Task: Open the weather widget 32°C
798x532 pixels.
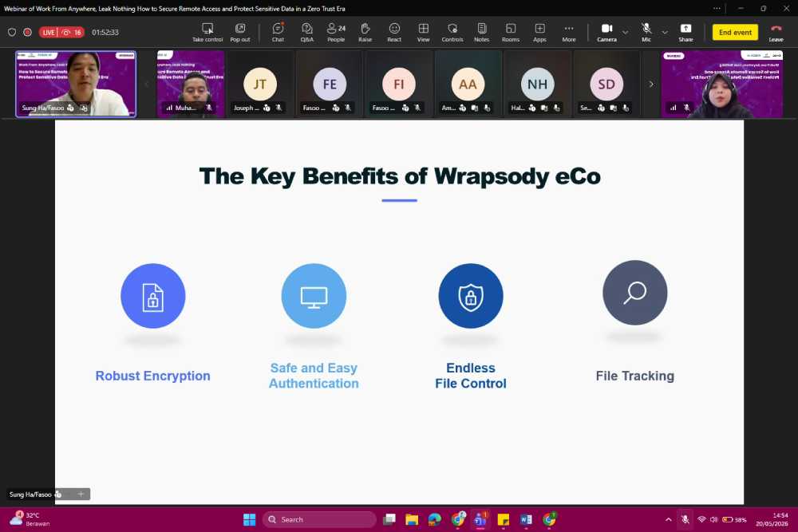Action: [x=30, y=519]
